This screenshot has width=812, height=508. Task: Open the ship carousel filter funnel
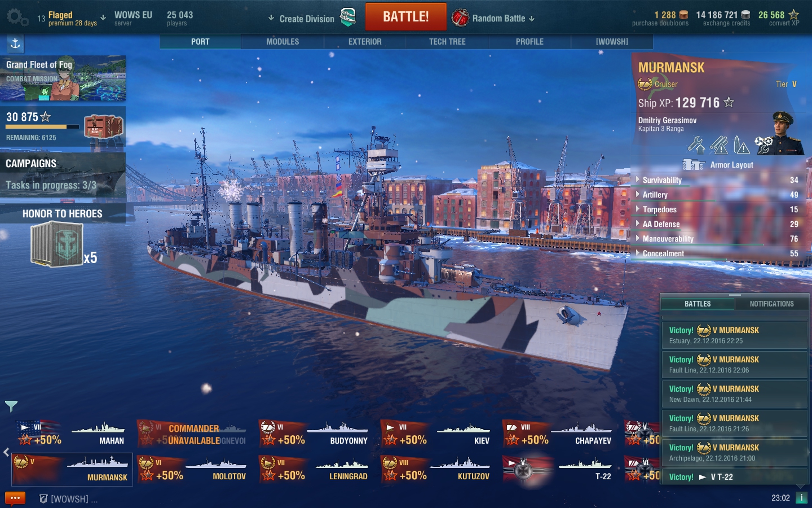point(11,406)
